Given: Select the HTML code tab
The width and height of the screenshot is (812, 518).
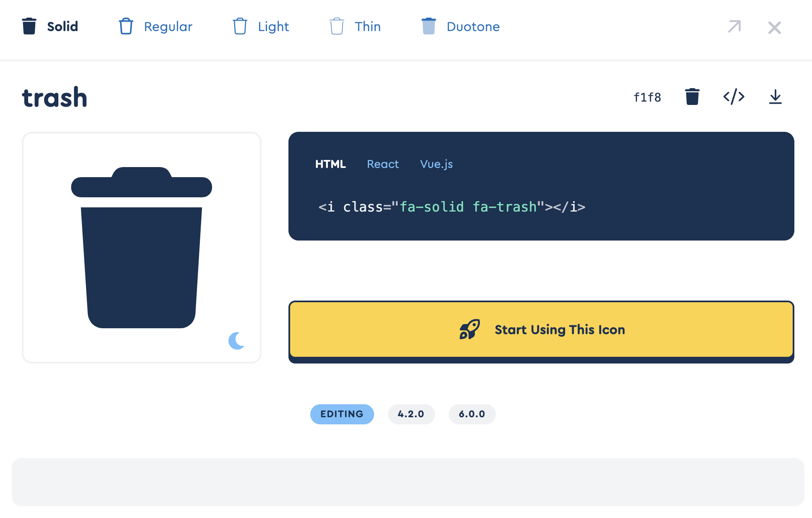Looking at the screenshot, I should coord(331,164).
